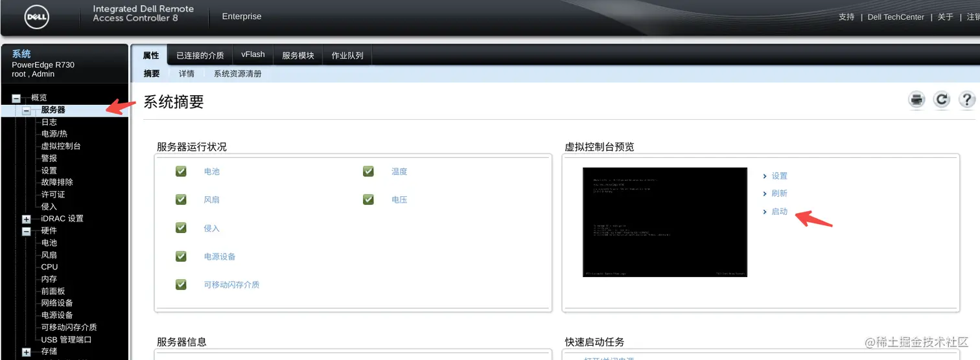
Task: Click intrusion green check status icon
Action: pyautogui.click(x=181, y=228)
